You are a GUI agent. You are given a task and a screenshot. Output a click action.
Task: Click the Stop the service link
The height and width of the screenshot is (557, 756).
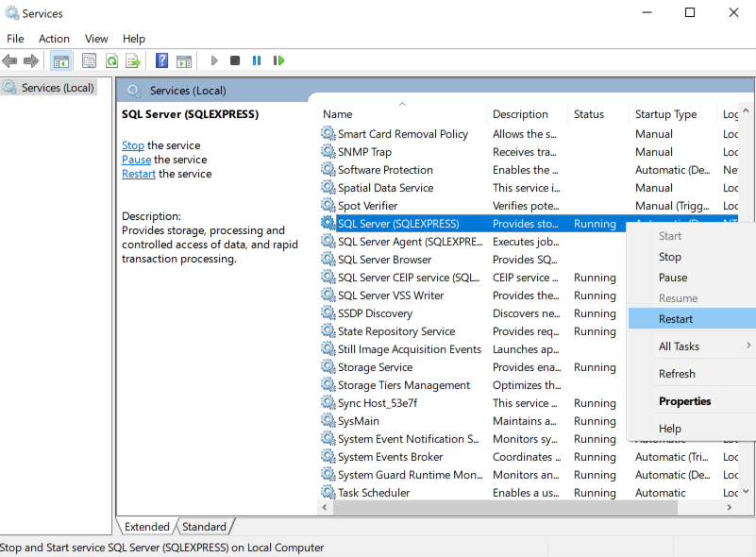point(132,145)
